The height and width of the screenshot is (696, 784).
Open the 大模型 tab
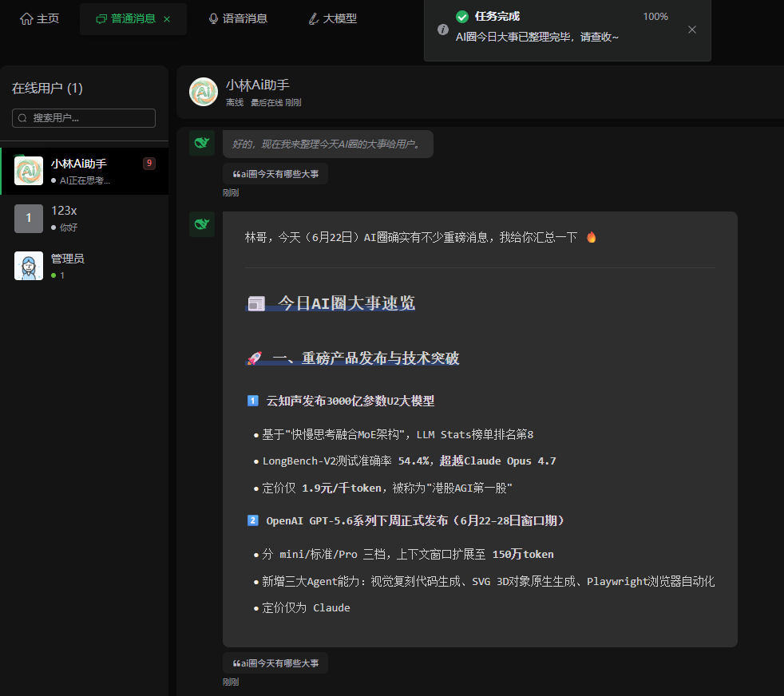pyautogui.click(x=332, y=18)
